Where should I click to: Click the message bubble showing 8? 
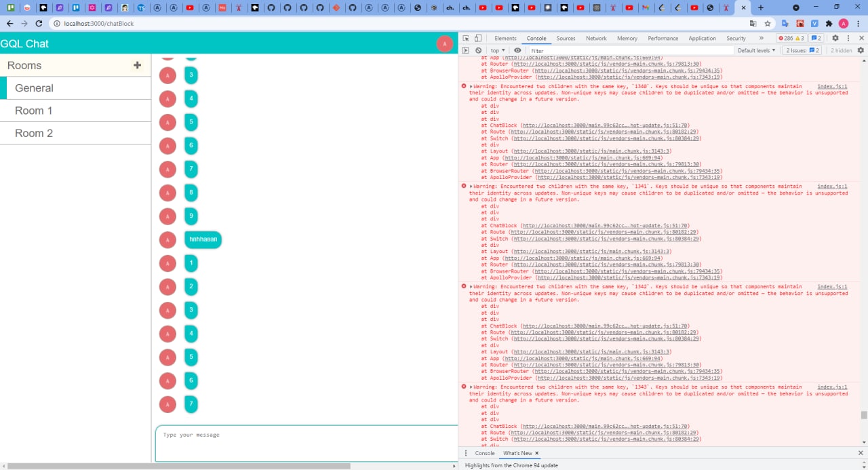(x=191, y=193)
